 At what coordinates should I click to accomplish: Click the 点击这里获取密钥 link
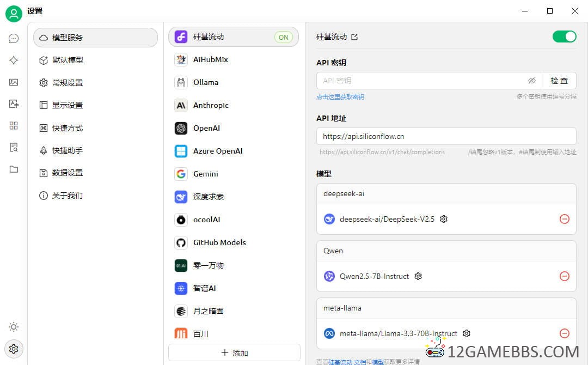click(340, 97)
